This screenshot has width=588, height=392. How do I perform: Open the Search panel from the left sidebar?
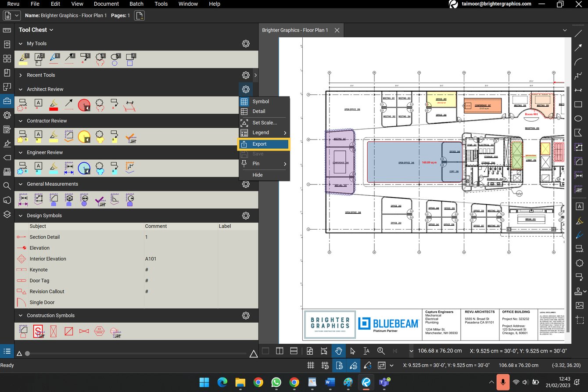7,186
